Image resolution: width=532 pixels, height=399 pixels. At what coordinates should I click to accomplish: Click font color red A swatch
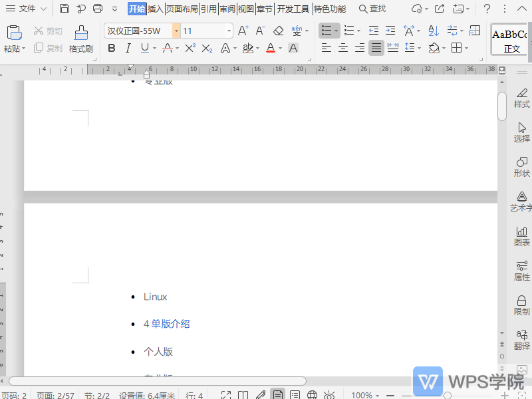271,48
